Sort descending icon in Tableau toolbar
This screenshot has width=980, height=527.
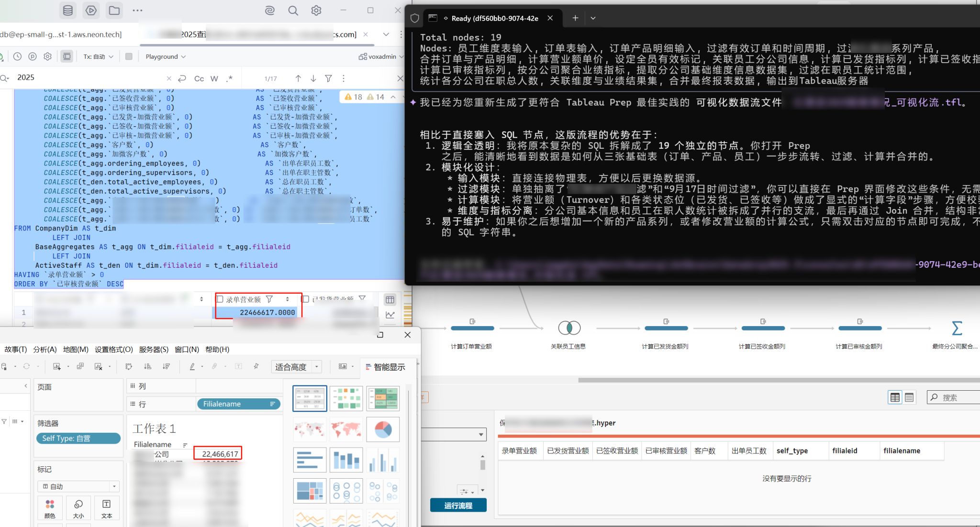(x=166, y=366)
